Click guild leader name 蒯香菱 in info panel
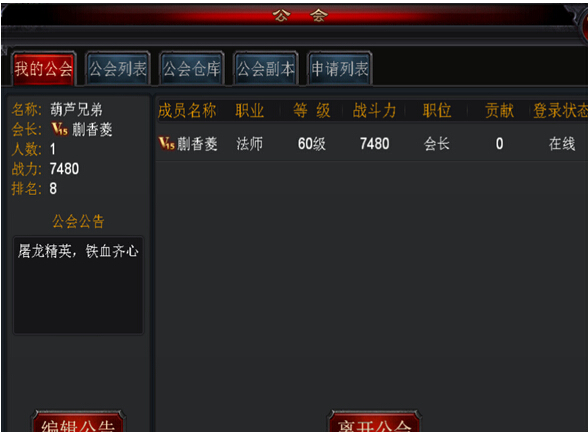The width and height of the screenshot is (588, 432). pos(92,130)
